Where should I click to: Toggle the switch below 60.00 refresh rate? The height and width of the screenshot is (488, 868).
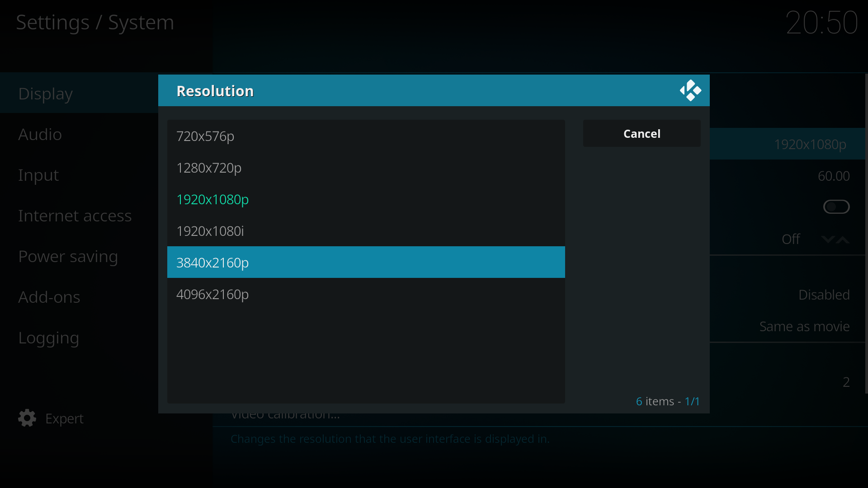(x=836, y=207)
